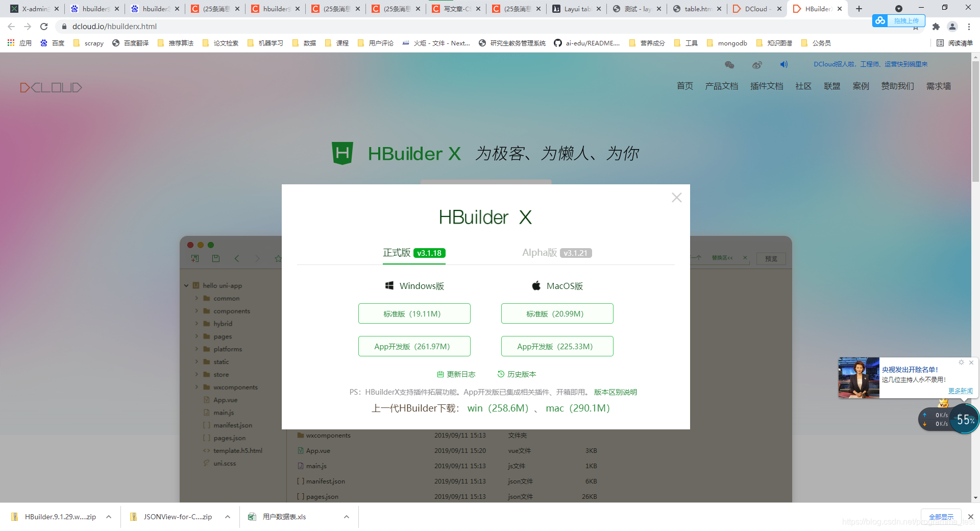
Task: Open the 阅读清单 reading list
Action: [954, 43]
